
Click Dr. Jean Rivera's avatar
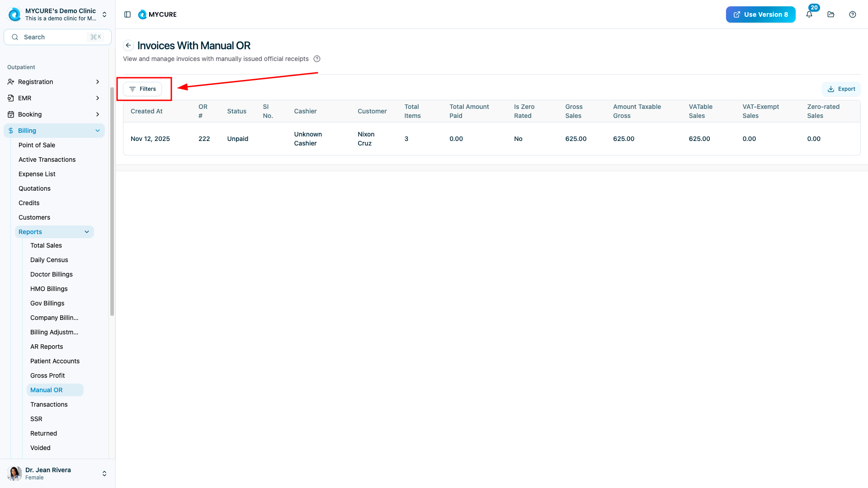(14, 473)
